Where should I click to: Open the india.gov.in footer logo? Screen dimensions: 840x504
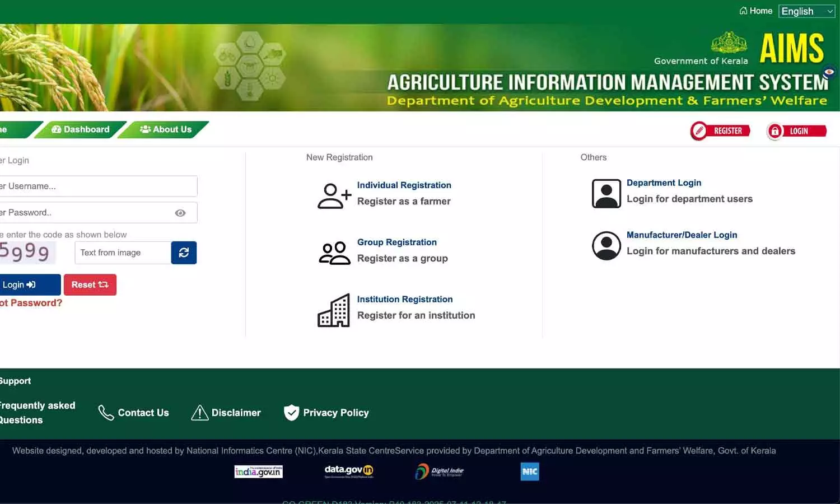(x=258, y=472)
